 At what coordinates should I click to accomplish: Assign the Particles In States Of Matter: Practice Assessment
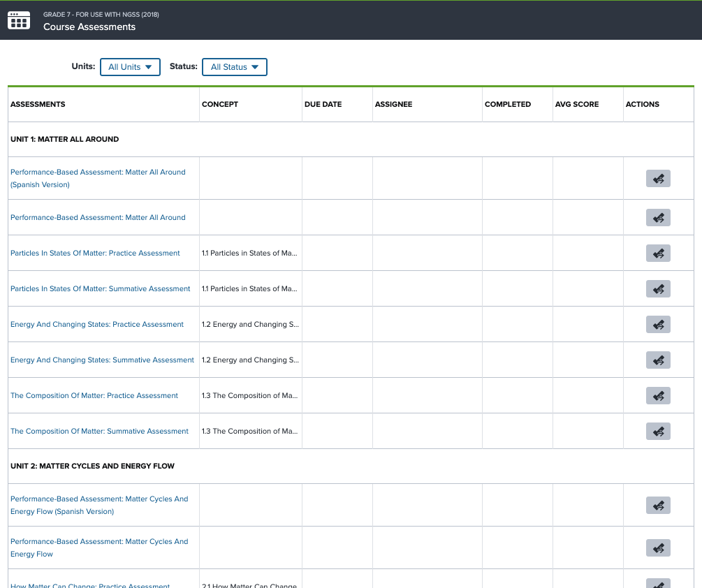click(x=658, y=253)
